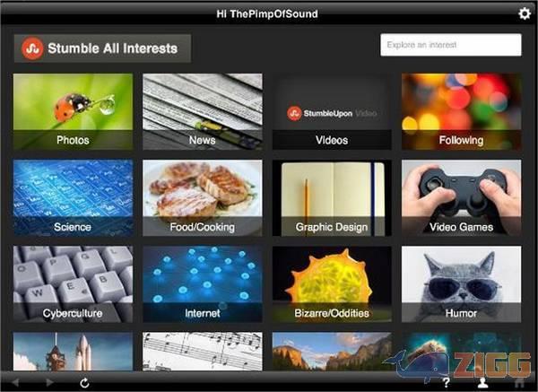Choose the Bizarre/Oddities interest tile

(332, 283)
